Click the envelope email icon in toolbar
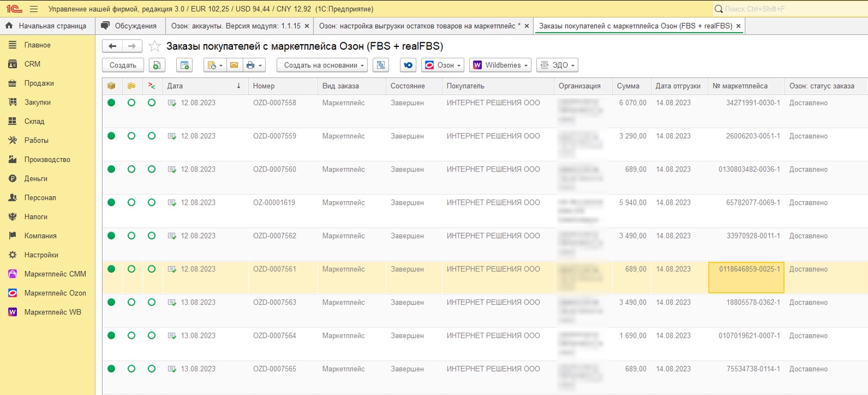The image size is (868, 395). pyautogui.click(x=234, y=65)
